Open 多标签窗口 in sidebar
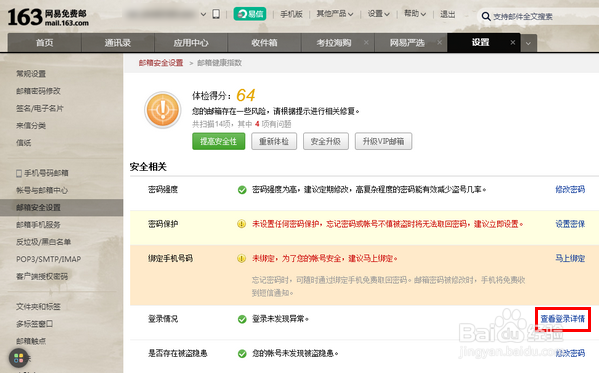599x373 pixels. 34,324
